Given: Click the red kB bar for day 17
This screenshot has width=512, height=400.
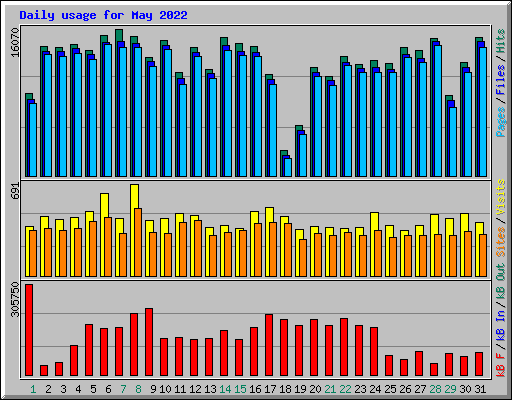Looking at the screenshot, I should [269, 345].
